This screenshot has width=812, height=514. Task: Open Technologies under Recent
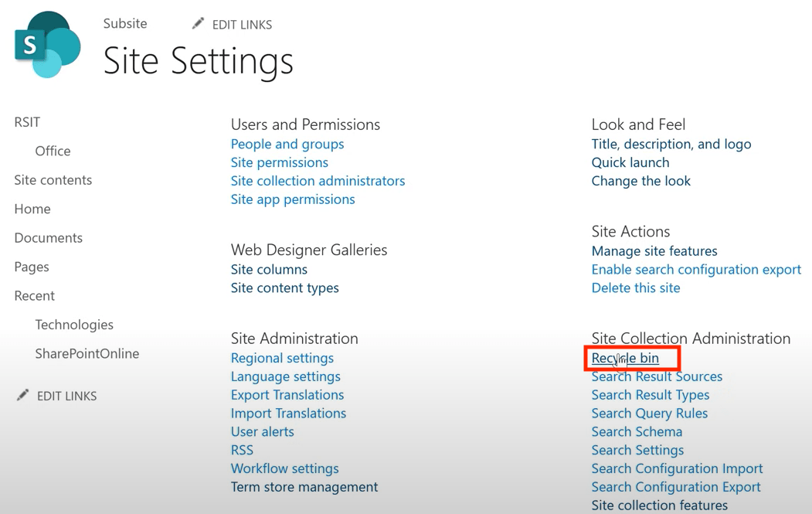click(x=74, y=325)
